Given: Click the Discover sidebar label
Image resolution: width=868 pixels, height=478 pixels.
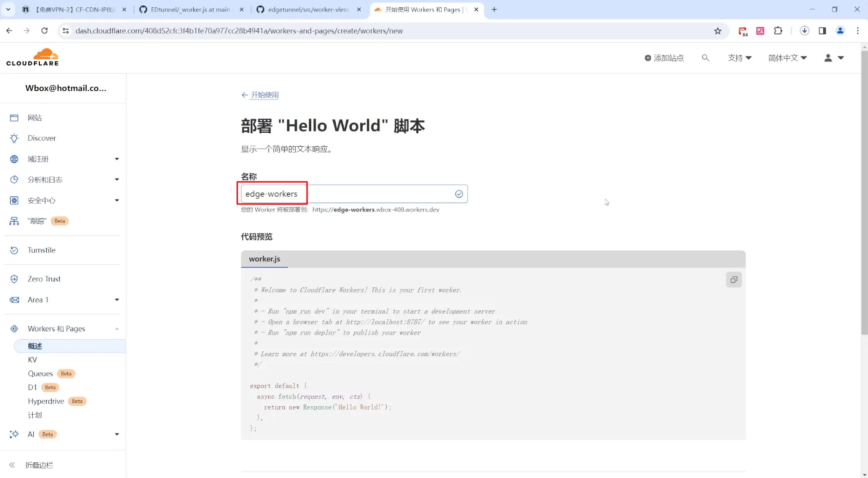Looking at the screenshot, I should 42,138.
